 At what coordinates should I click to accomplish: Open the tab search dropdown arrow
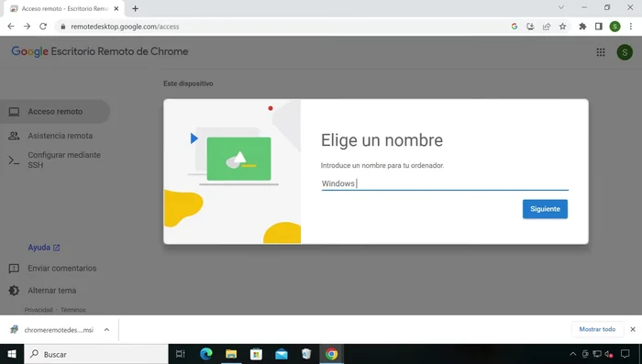click(561, 7)
